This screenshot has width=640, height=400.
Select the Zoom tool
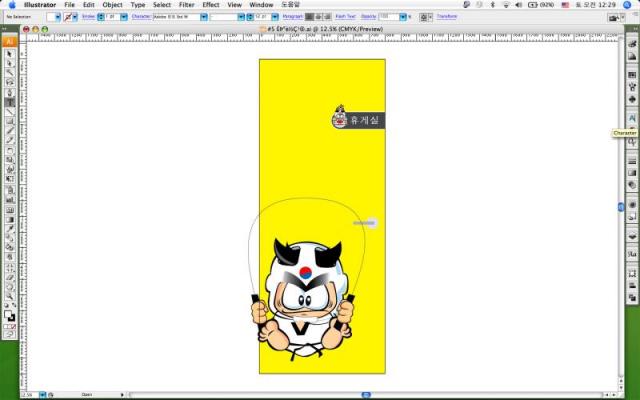coord(10,296)
